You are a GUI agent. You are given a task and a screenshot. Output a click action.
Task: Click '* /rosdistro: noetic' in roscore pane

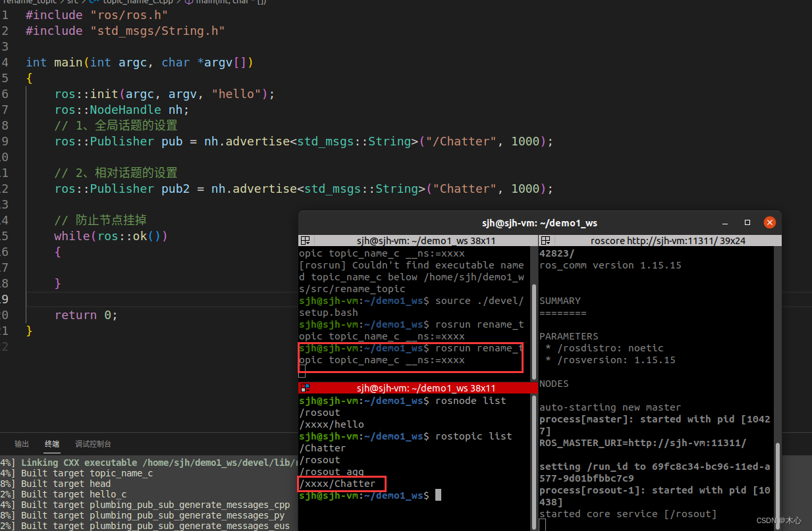tap(605, 348)
